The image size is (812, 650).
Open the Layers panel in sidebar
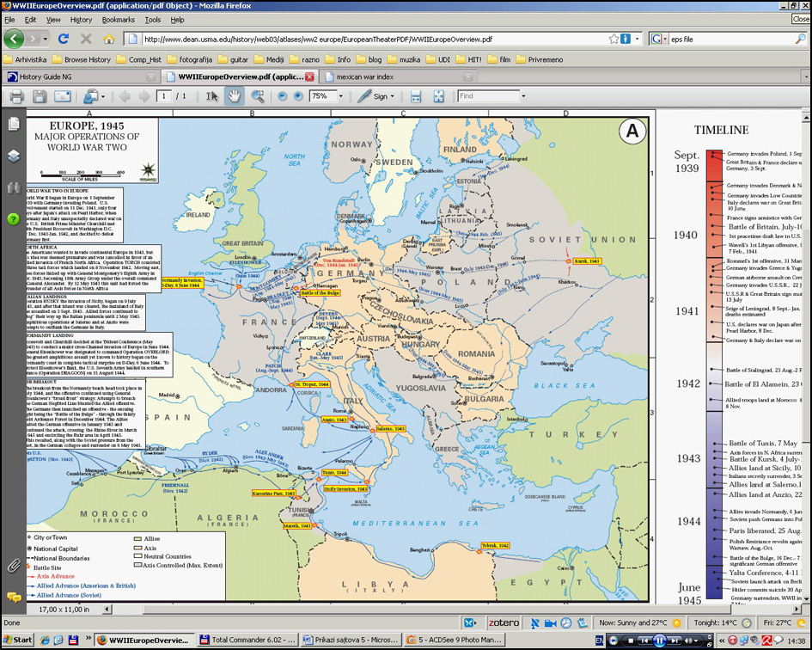[14, 156]
